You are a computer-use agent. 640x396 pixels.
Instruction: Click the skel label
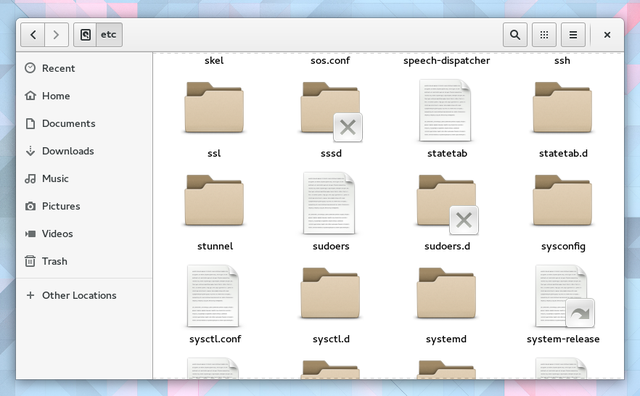click(214, 60)
